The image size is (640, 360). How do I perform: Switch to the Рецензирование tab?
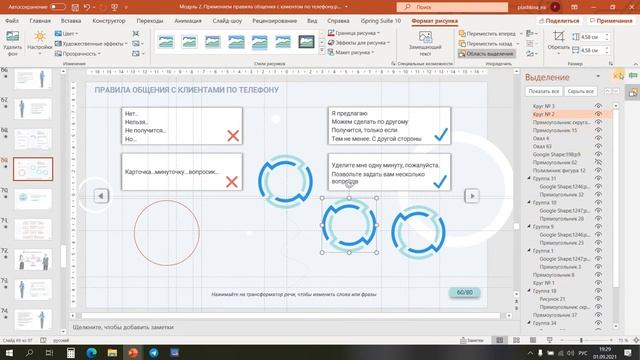point(274,21)
